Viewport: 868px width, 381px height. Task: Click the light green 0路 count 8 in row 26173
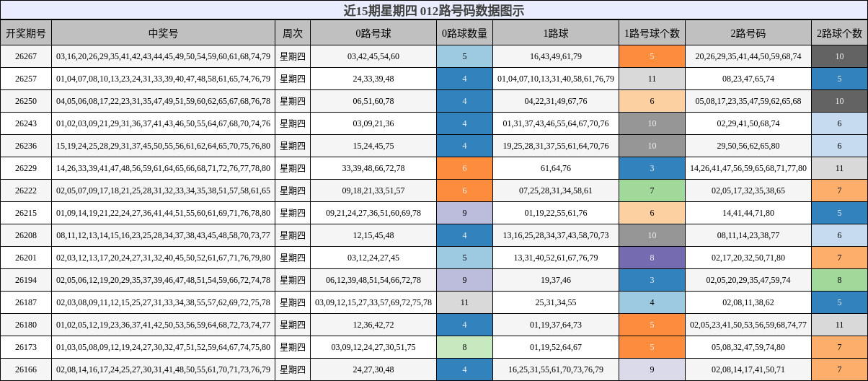tap(464, 347)
